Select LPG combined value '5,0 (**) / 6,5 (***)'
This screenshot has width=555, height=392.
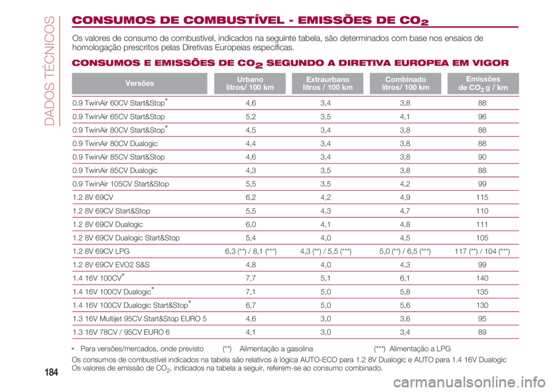click(405, 252)
